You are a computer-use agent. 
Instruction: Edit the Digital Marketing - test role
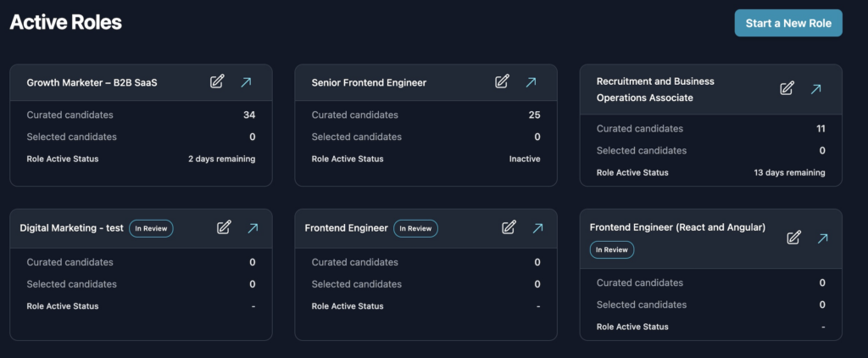tap(224, 227)
